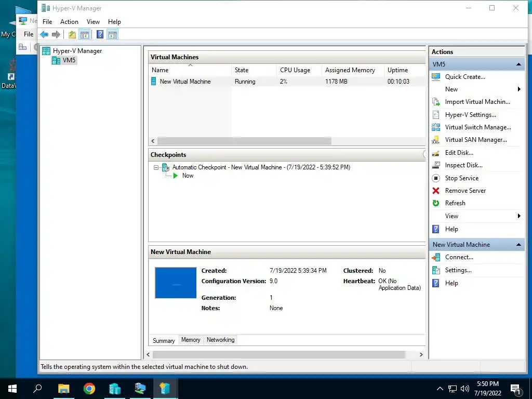The width and height of the screenshot is (532, 399).
Task: Click Inspect Disk action
Action: pos(463,165)
